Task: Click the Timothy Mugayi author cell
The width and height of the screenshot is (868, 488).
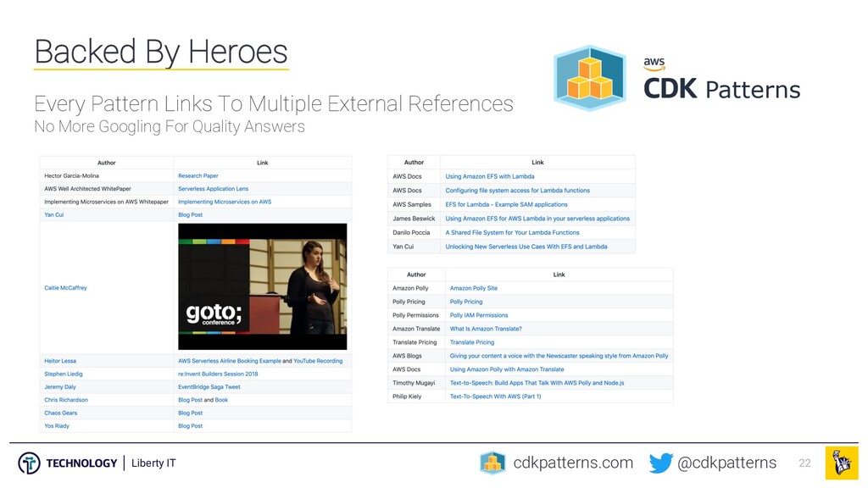Action: tap(414, 383)
